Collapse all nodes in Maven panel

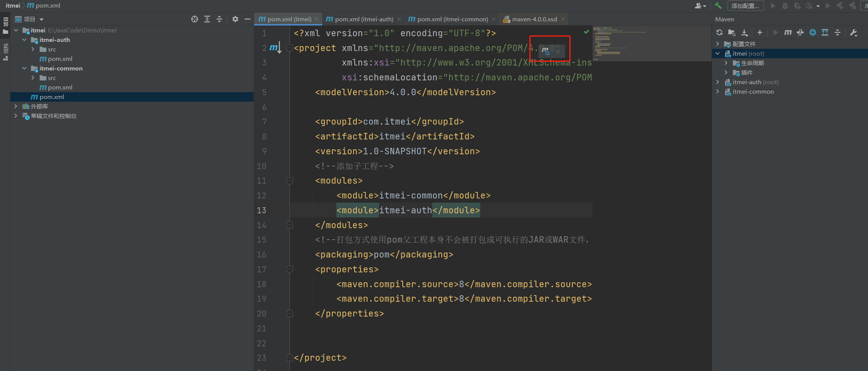[x=838, y=32]
